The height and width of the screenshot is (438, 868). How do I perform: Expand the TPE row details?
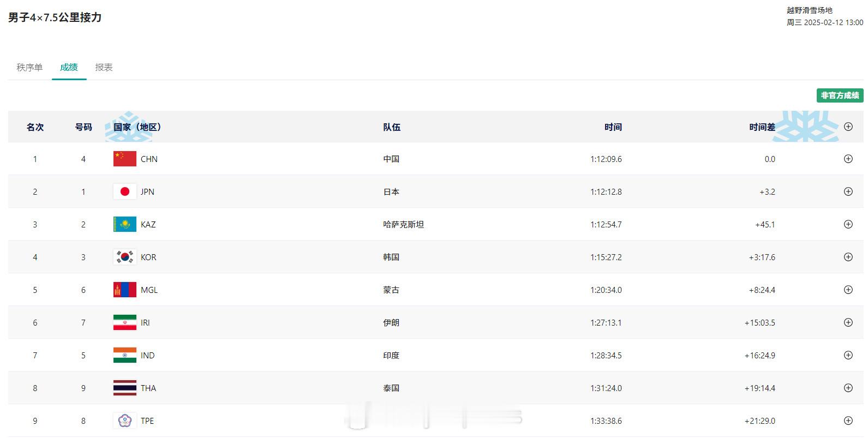pyautogui.click(x=848, y=421)
